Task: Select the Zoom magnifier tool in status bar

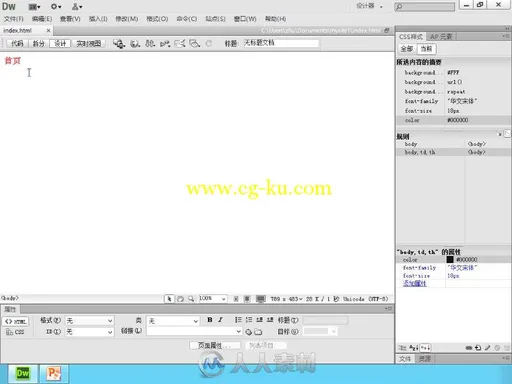Action: 191,299
